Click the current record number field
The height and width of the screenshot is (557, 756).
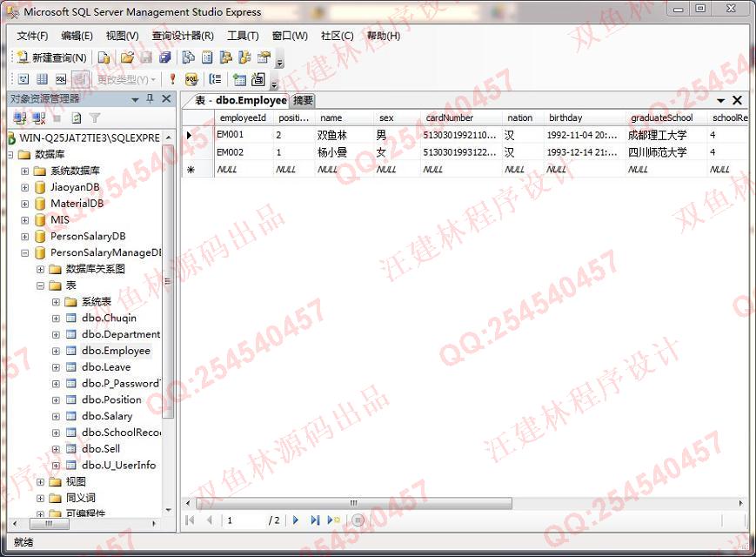[x=244, y=520]
